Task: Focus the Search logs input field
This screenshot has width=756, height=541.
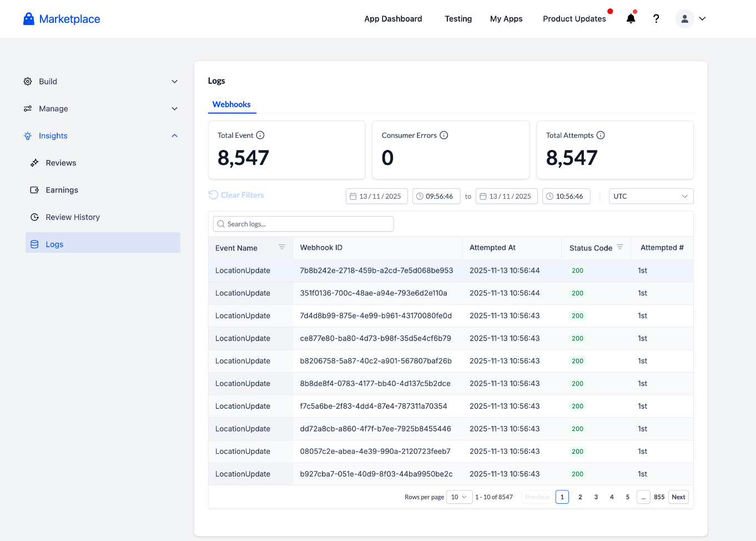Action: [303, 224]
